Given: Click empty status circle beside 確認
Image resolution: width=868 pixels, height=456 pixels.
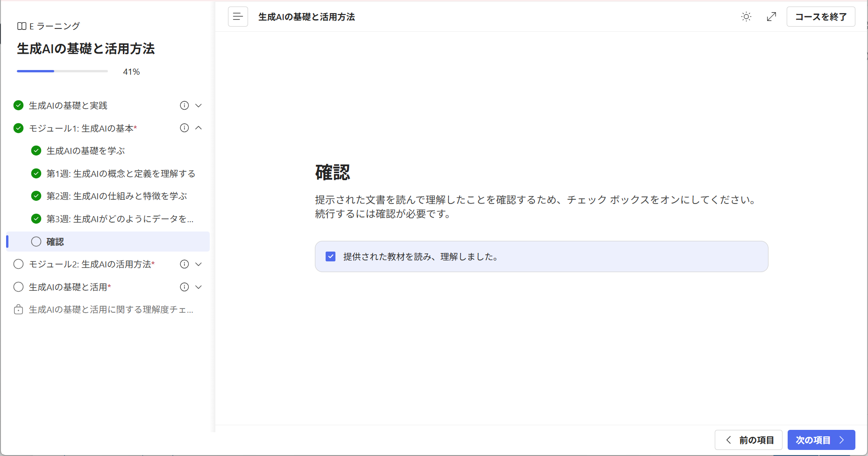Looking at the screenshot, I should 36,242.
